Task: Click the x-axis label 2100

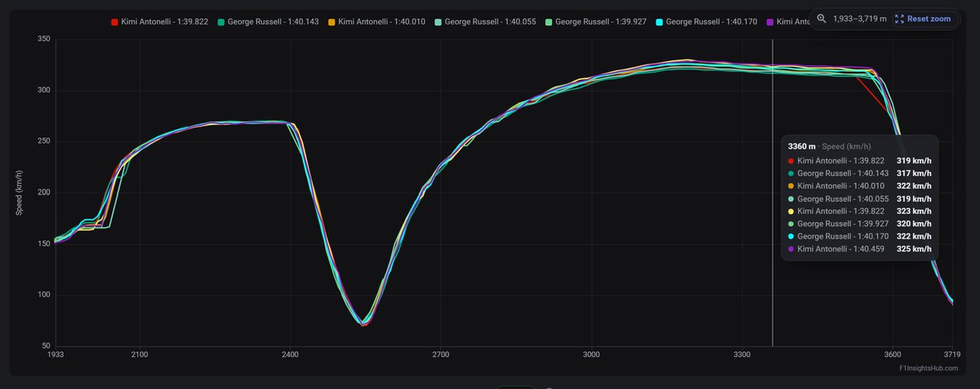Action: pos(140,355)
